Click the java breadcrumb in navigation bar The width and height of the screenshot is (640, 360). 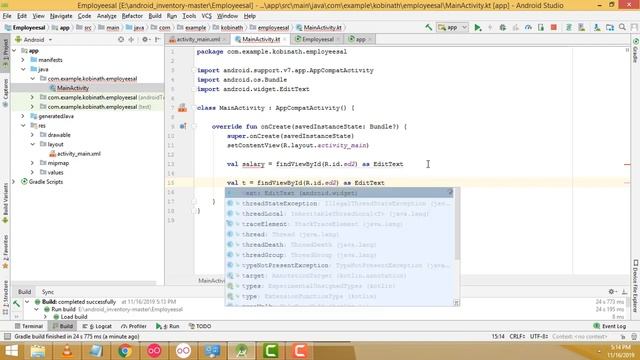tap(136, 27)
